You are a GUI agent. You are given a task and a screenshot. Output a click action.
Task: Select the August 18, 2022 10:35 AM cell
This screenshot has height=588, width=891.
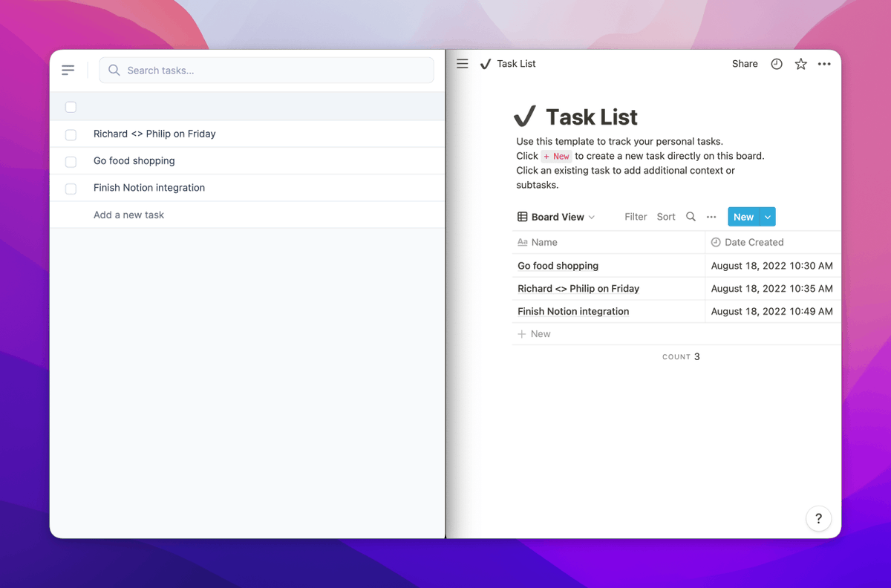tap(773, 289)
